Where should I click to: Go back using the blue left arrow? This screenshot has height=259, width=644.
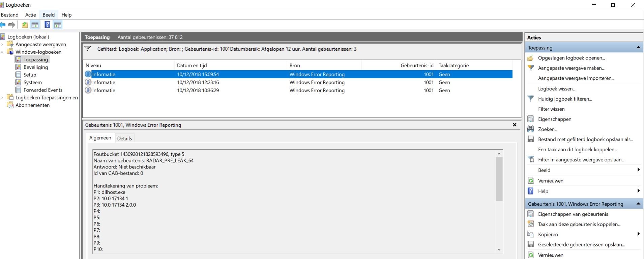[x=3, y=25]
